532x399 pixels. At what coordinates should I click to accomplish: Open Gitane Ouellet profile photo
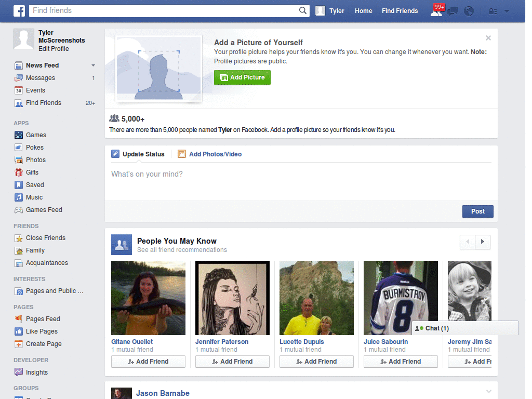click(x=148, y=298)
